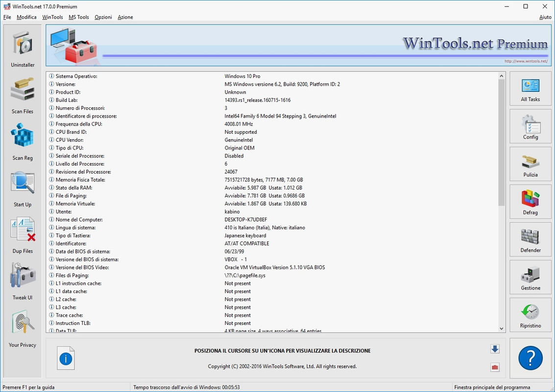Open the WinTools menu
The height and width of the screenshot is (392, 555).
click(52, 17)
